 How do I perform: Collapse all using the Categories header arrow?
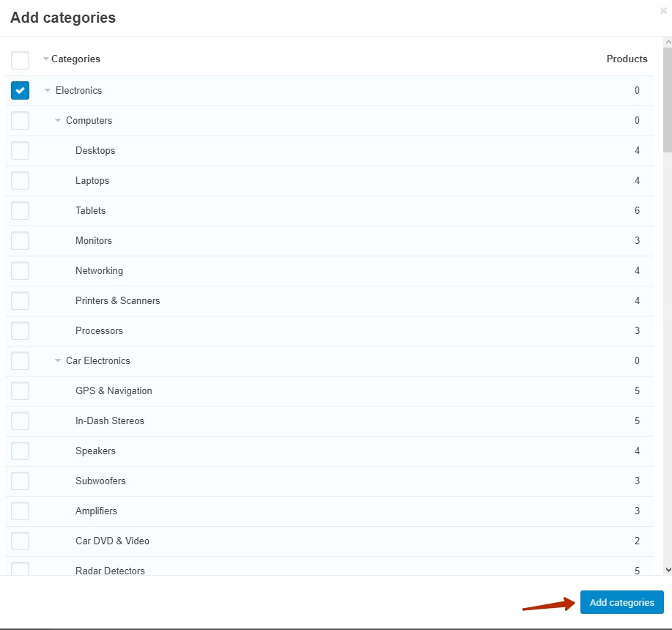click(x=46, y=59)
